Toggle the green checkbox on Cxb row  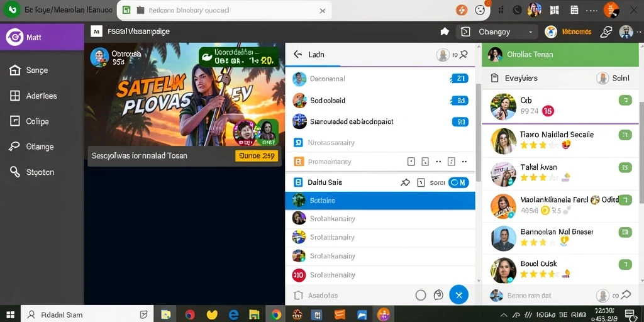point(625,100)
